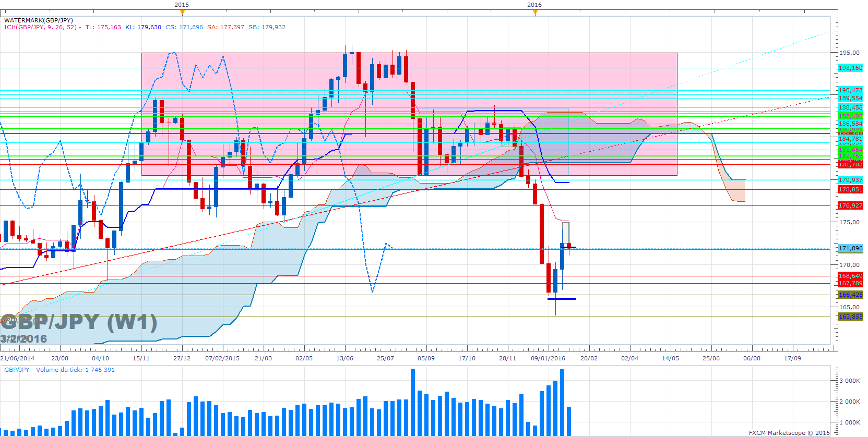868x437 pixels.
Task: Click the FXCM Marketscope © 2016 copyright text
Action: tap(789, 433)
